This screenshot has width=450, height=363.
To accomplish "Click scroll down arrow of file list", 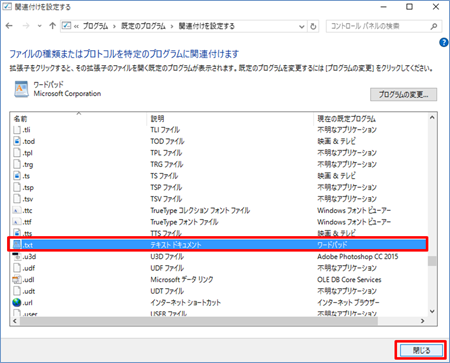I will pos(432,311).
